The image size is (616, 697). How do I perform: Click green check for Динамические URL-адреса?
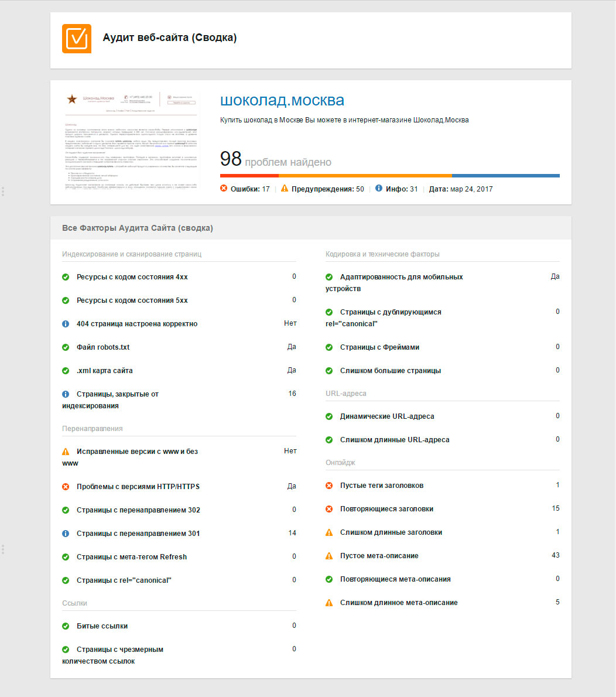[329, 416]
